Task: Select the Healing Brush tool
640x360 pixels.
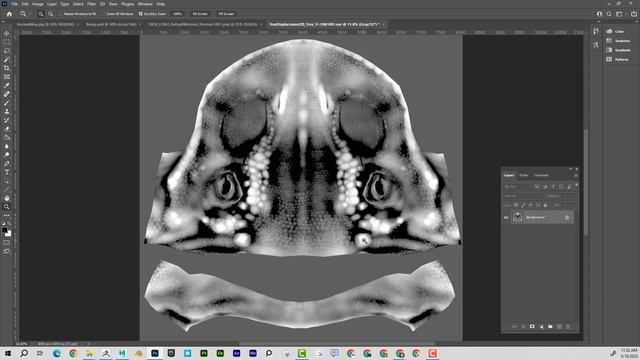Action: [7, 94]
